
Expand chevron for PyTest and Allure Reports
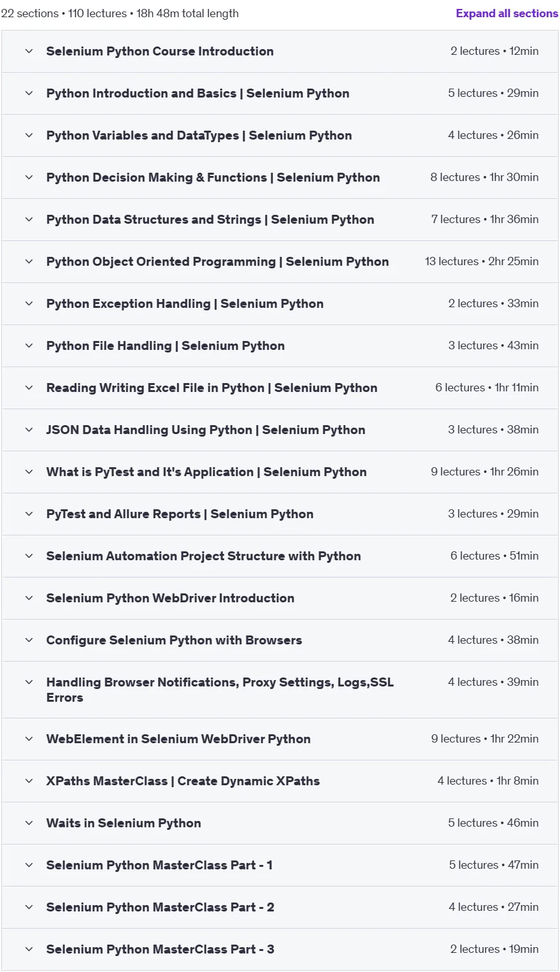pos(29,514)
